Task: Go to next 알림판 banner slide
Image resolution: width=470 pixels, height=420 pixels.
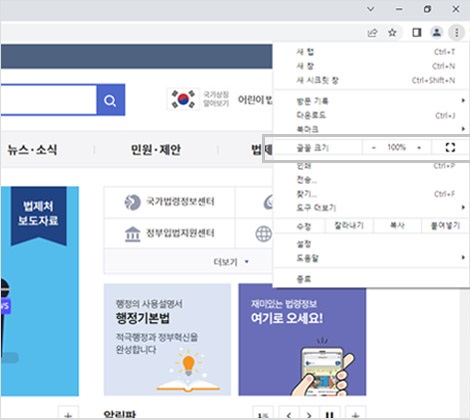Action: 309,414
